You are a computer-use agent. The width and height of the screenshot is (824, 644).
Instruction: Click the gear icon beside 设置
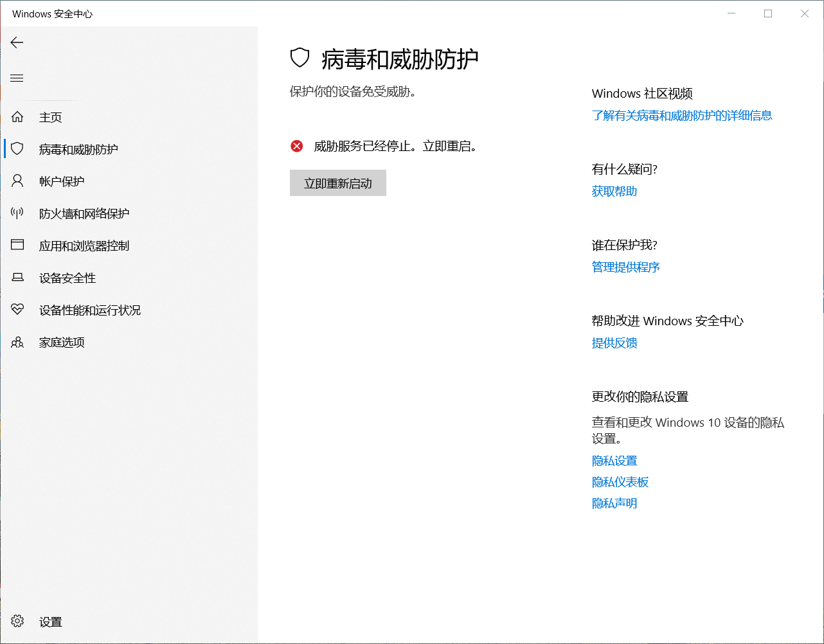(17, 622)
